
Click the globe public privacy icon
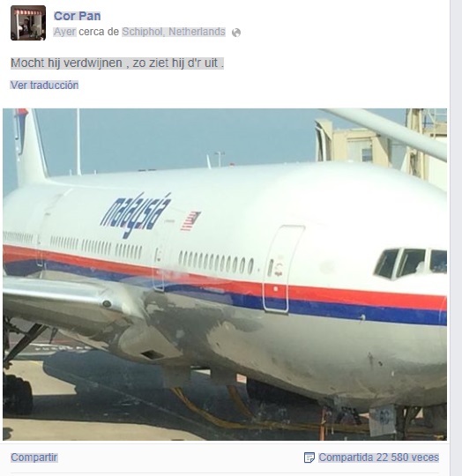tap(236, 33)
